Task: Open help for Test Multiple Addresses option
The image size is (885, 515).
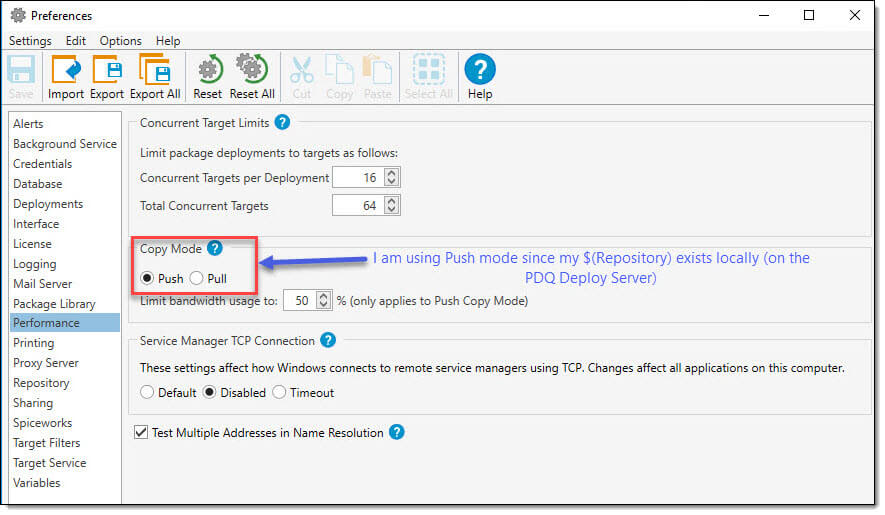Action: click(x=397, y=432)
